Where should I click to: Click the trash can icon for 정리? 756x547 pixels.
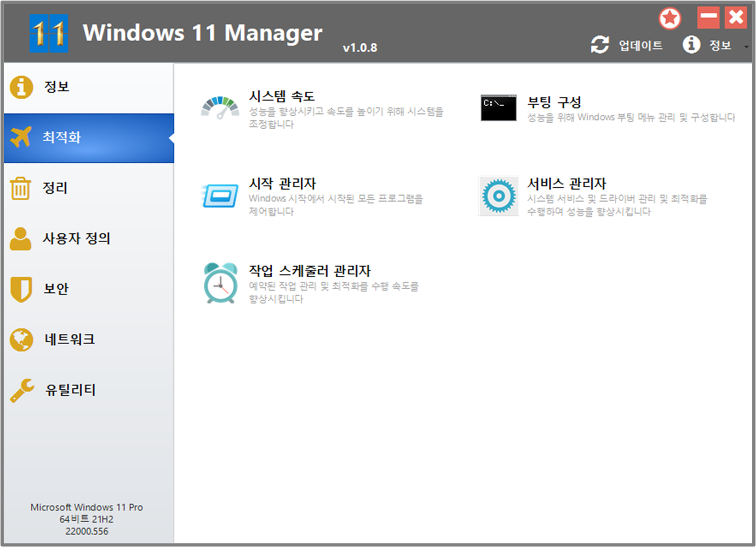click(20, 188)
